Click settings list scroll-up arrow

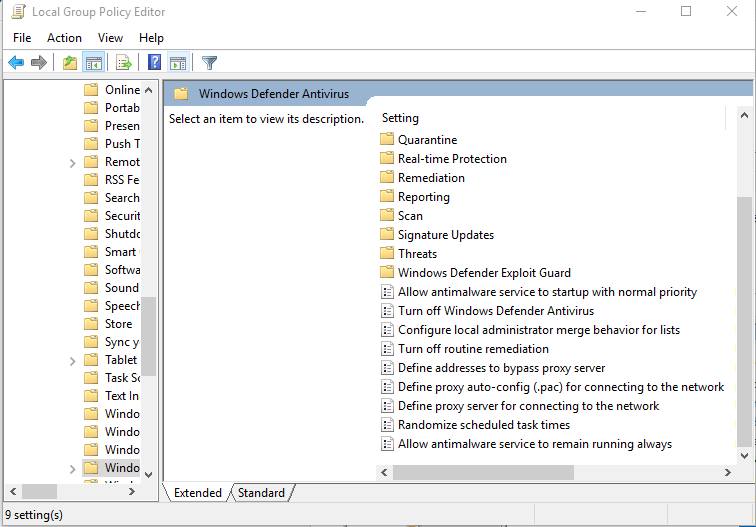[744, 115]
